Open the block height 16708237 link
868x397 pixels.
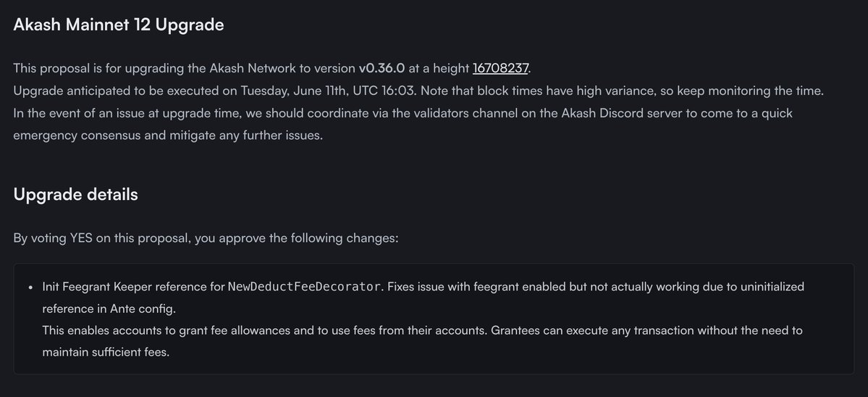point(500,68)
